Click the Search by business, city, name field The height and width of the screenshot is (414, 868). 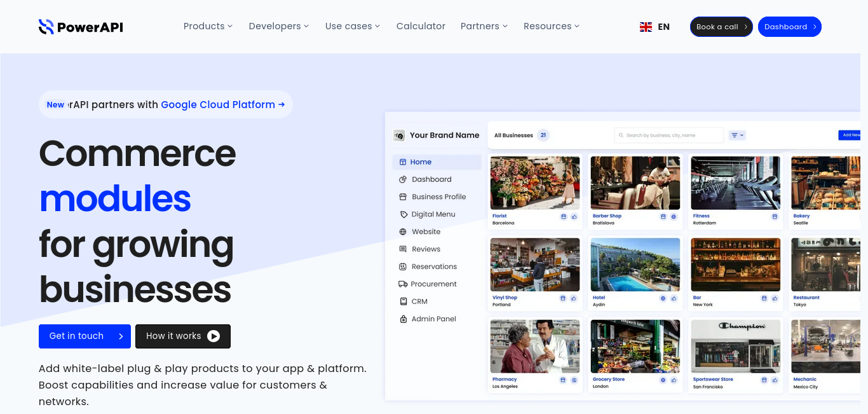[669, 135]
